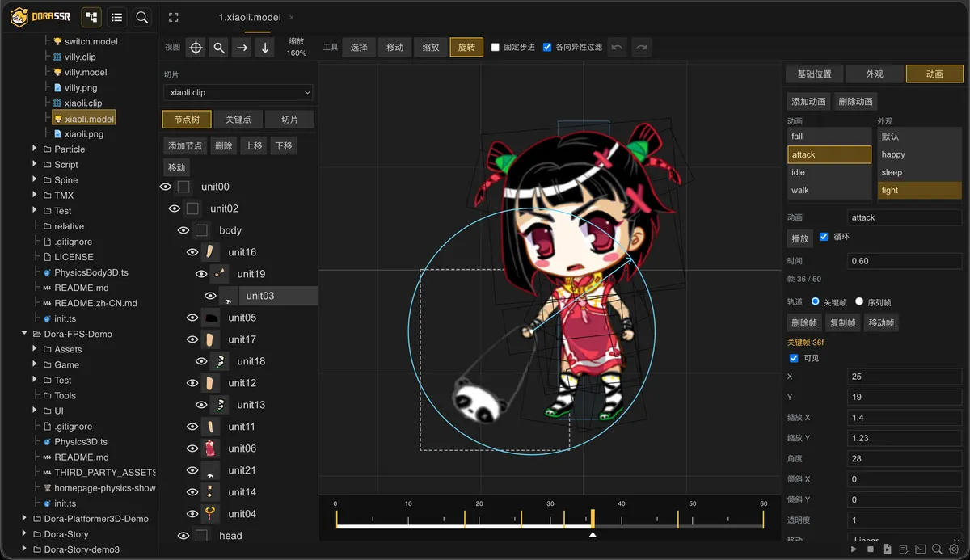Click the unit16 node thumbnail icon
This screenshot has height=560, width=970.
tap(209, 252)
